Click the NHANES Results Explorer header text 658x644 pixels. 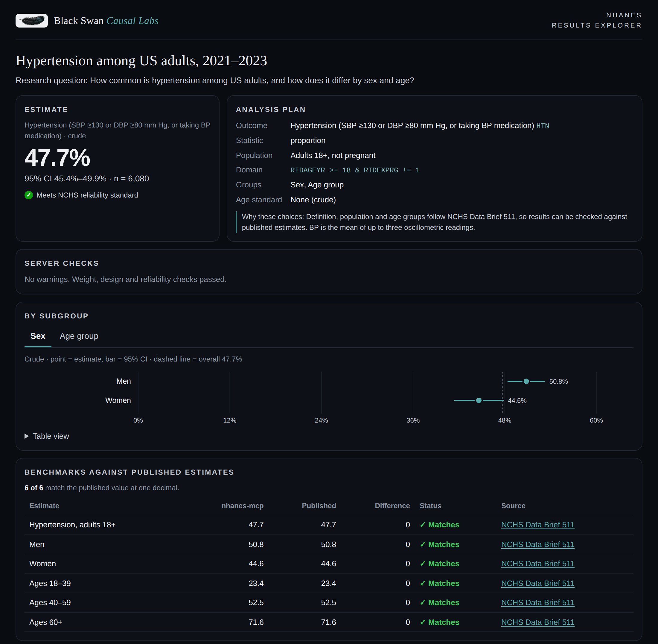[597, 20]
